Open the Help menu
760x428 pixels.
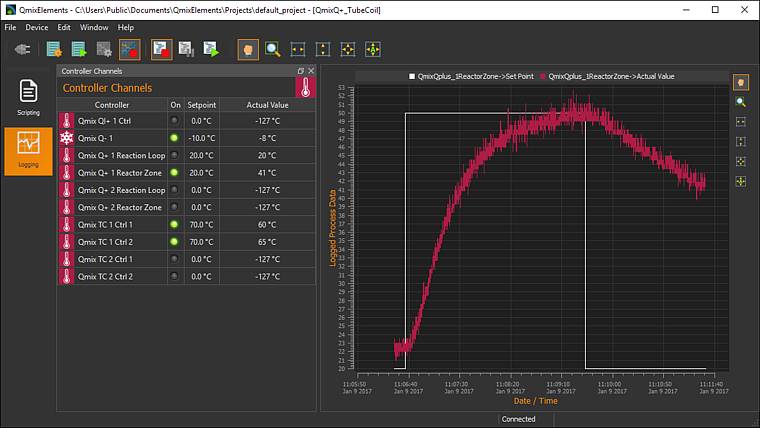pyautogui.click(x=126, y=28)
